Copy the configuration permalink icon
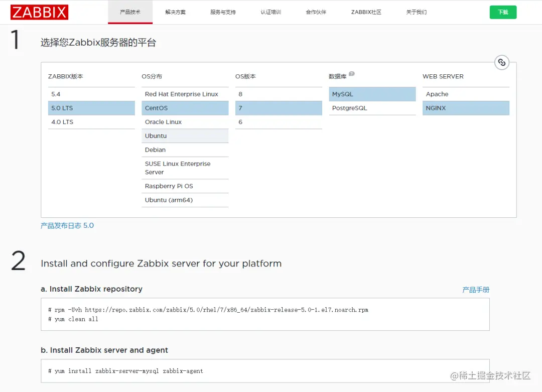The image size is (542, 392). pyautogui.click(x=501, y=63)
